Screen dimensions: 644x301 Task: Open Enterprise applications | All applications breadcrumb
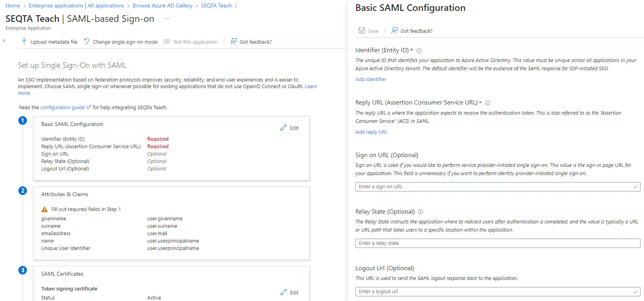pyautogui.click(x=77, y=5)
